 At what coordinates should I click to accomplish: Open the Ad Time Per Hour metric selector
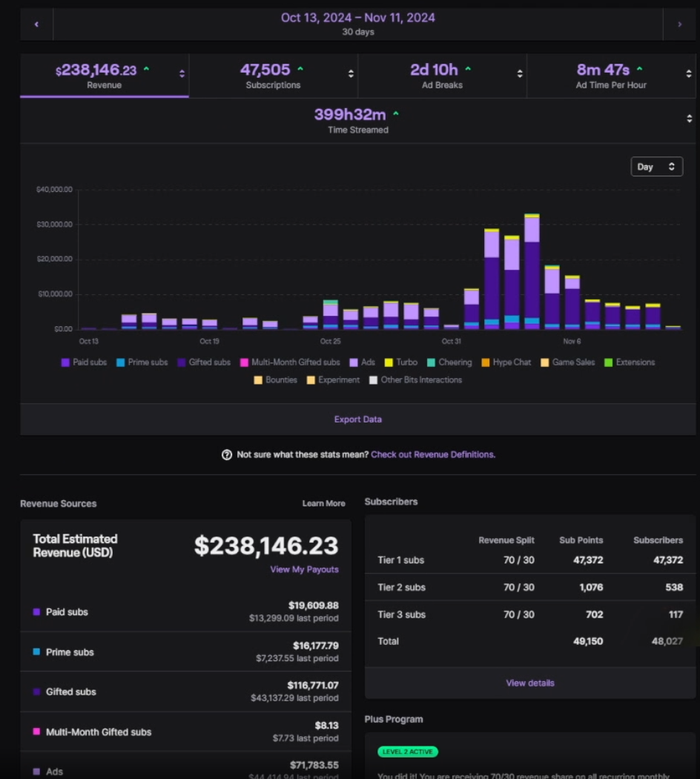pos(689,73)
